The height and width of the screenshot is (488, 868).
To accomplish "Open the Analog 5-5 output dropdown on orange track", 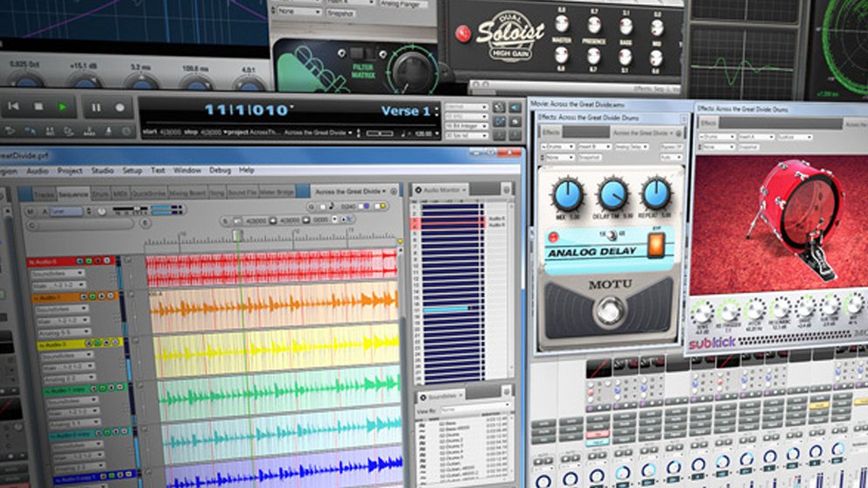I will (64, 332).
